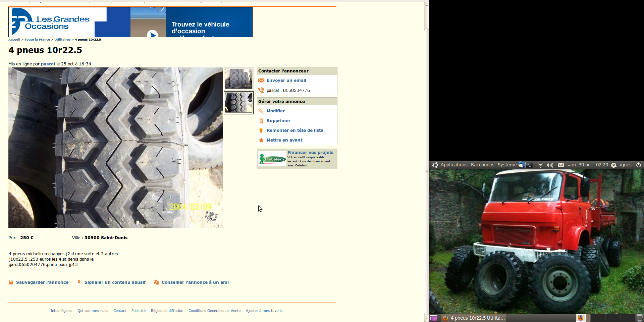The height and width of the screenshot is (322, 644).
Task: Click the show desktop icon
Action: 433,318
